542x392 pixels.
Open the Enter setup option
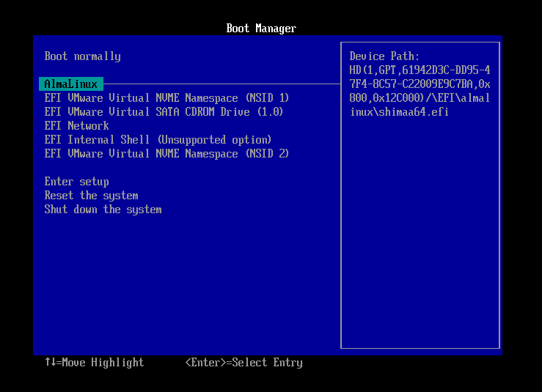pyautogui.click(x=77, y=182)
